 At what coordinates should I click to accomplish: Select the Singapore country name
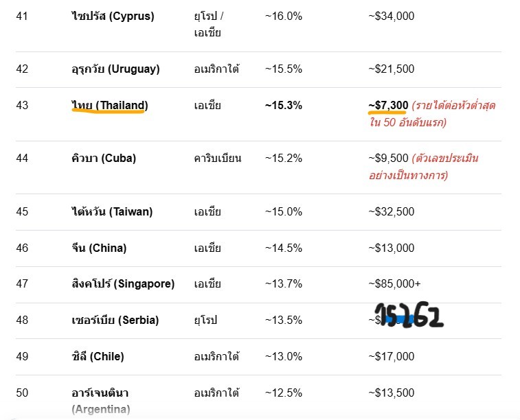(123, 283)
